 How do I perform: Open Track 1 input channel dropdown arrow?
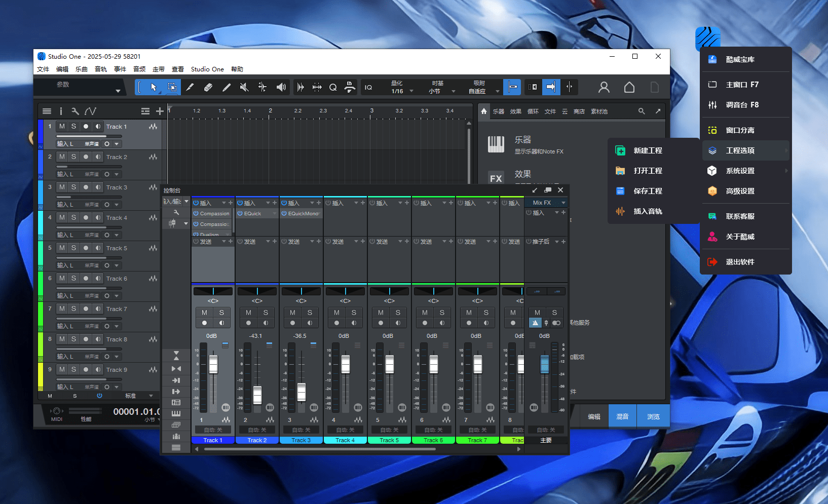coord(117,144)
